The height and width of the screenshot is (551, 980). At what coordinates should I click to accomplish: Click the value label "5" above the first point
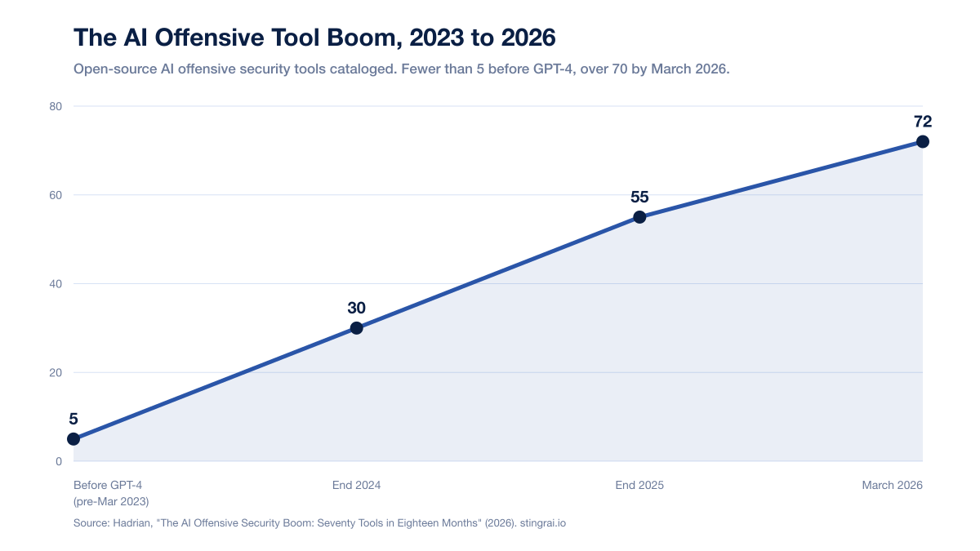click(73, 419)
